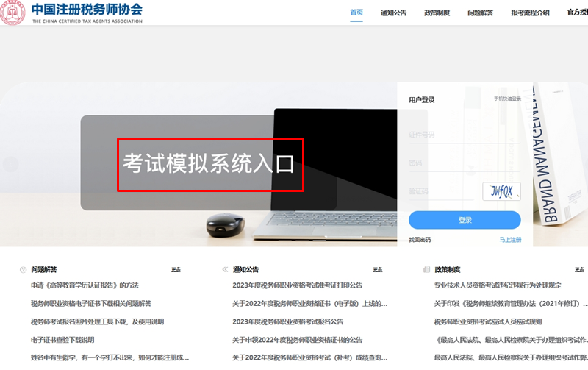
Task: Focus the 证件号码 input field
Action: (x=465, y=135)
